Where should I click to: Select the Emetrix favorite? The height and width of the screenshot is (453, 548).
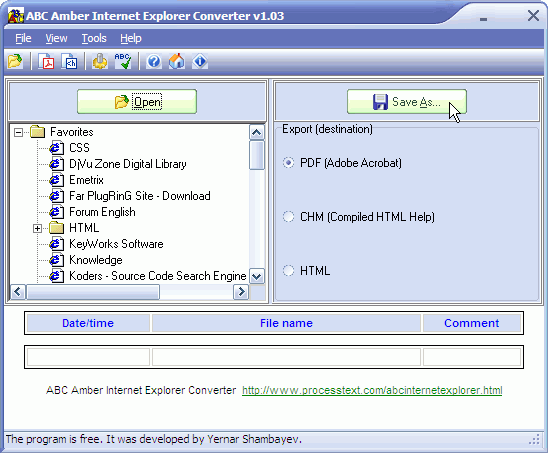pos(86,180)
